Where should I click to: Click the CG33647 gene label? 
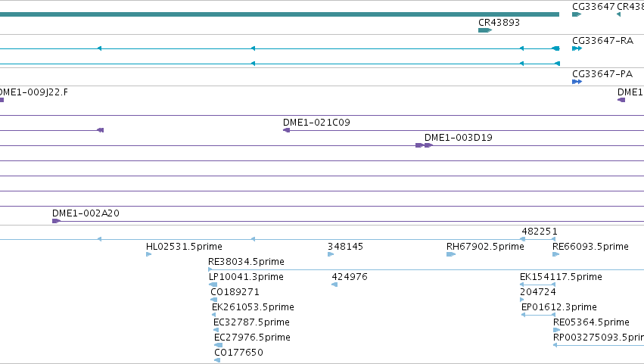click(593, 7)
